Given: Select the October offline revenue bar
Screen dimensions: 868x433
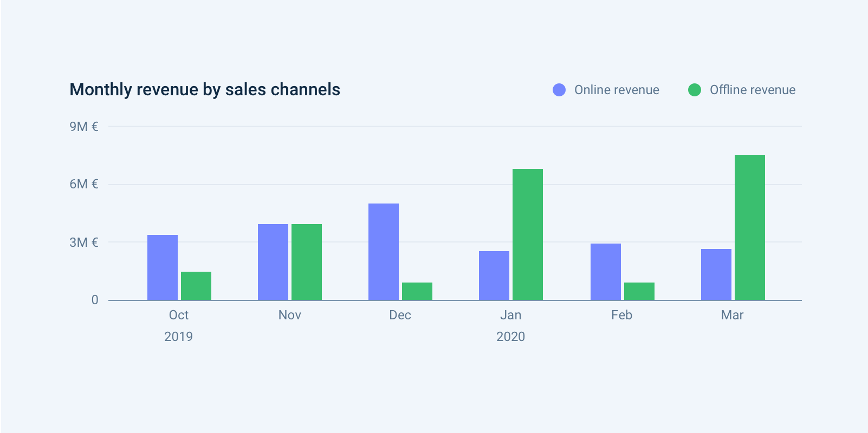Looking at the screenshot, I should (x=196, y=286).
